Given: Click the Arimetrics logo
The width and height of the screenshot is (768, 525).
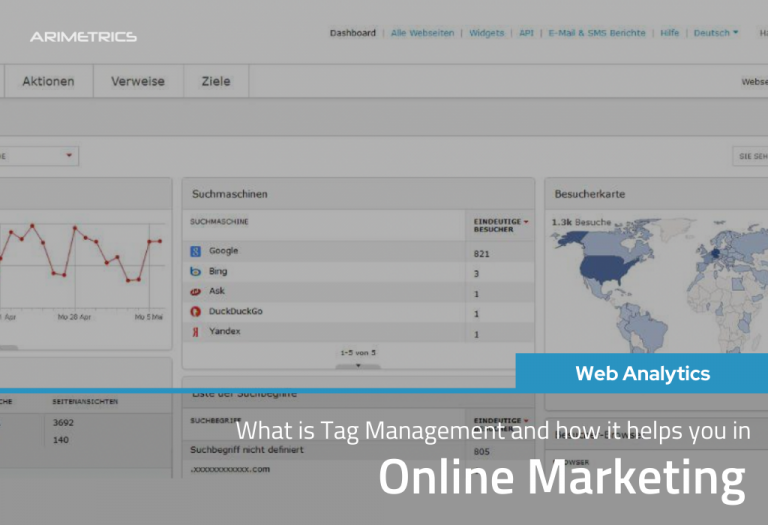Looking at the screenshot, I should pos(83,37).
